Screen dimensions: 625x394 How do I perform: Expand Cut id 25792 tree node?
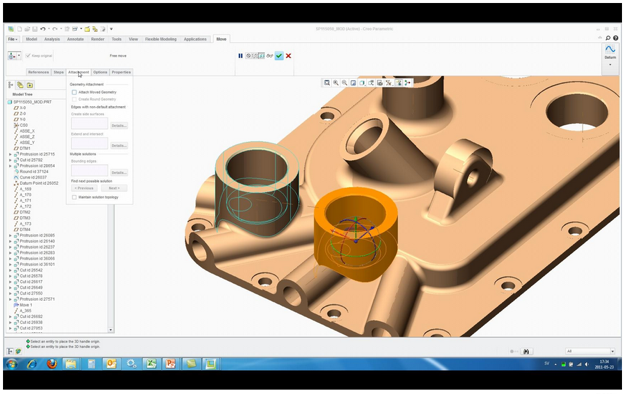tap(10, 160)
